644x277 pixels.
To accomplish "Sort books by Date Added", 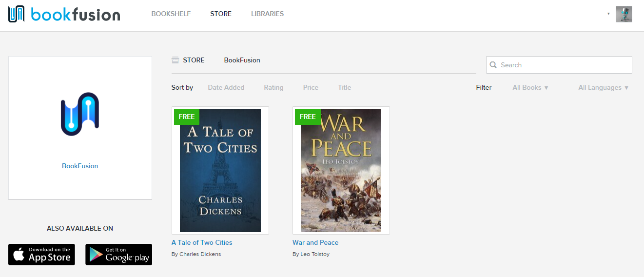I will click(226, 87).
